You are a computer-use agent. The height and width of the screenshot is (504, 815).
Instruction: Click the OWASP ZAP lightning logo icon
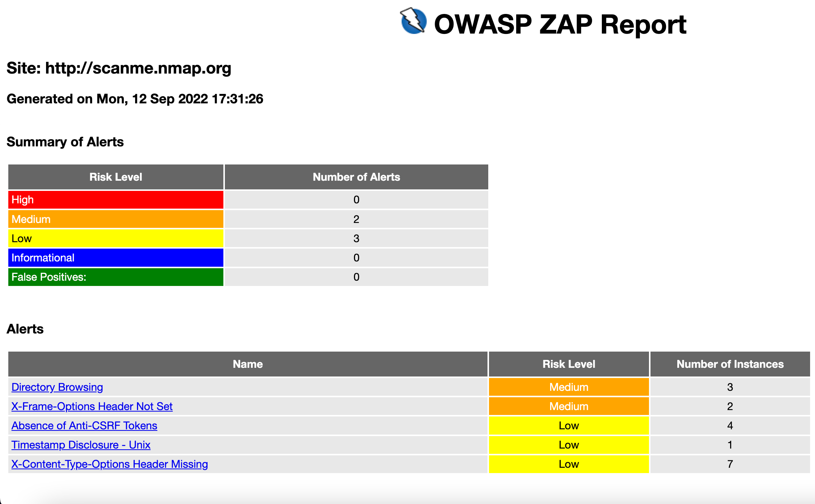click(413, 21)
